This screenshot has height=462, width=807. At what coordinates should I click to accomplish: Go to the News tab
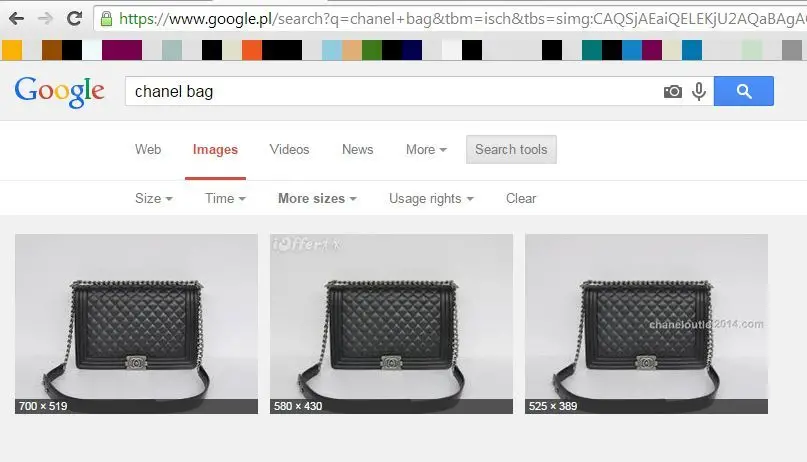coord(357,149)
